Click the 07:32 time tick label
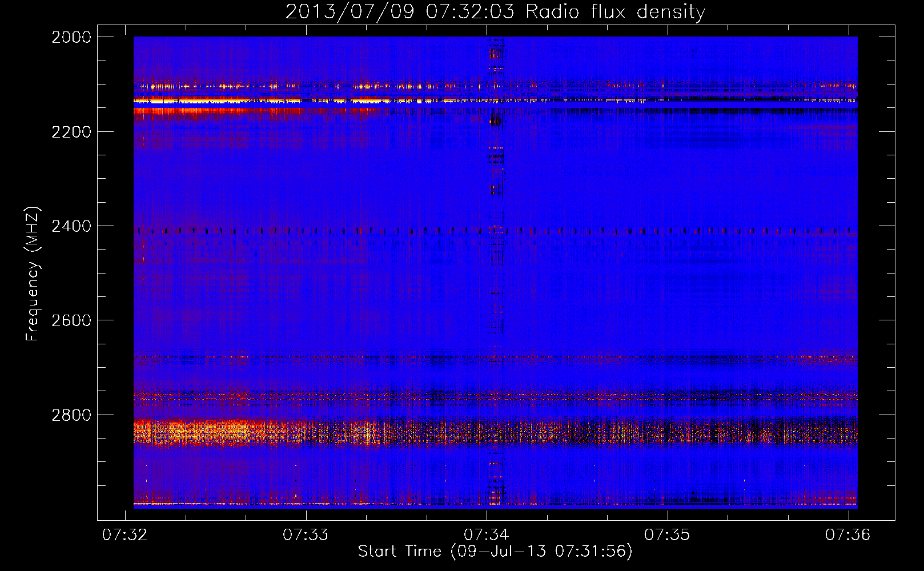The width and height of the screenshot is (924, 571). click(x=124, y=534)
